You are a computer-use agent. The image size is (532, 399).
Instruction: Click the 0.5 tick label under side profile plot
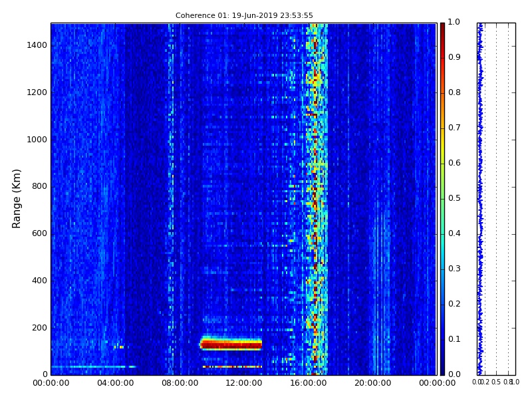point(496,382)
